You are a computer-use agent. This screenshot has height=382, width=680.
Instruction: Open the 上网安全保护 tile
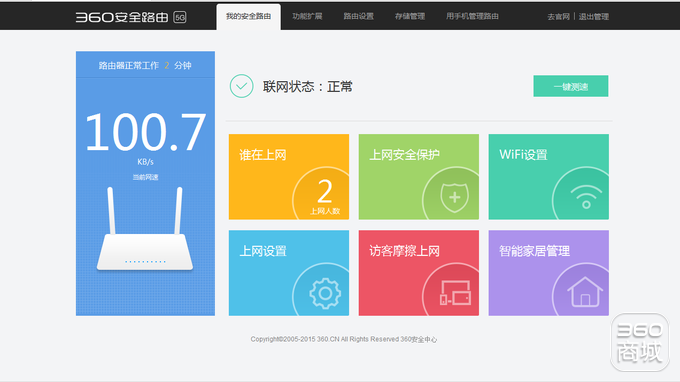point(418,176)
